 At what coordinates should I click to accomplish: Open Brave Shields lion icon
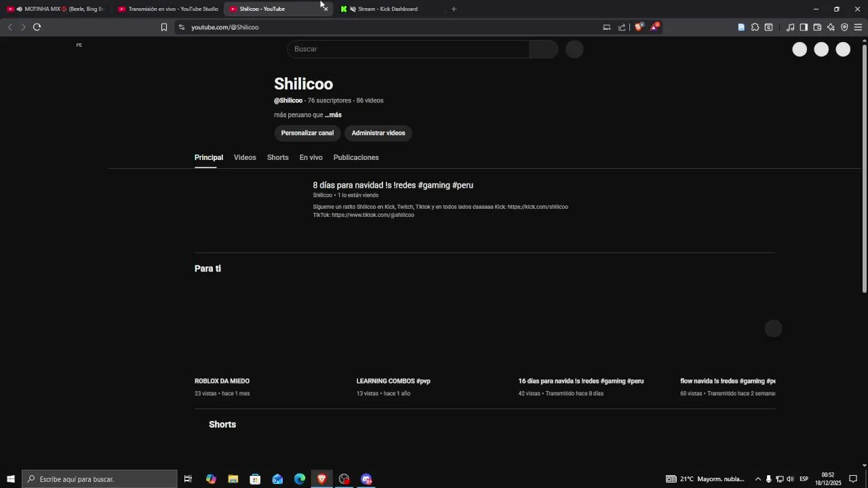[638, 27]
